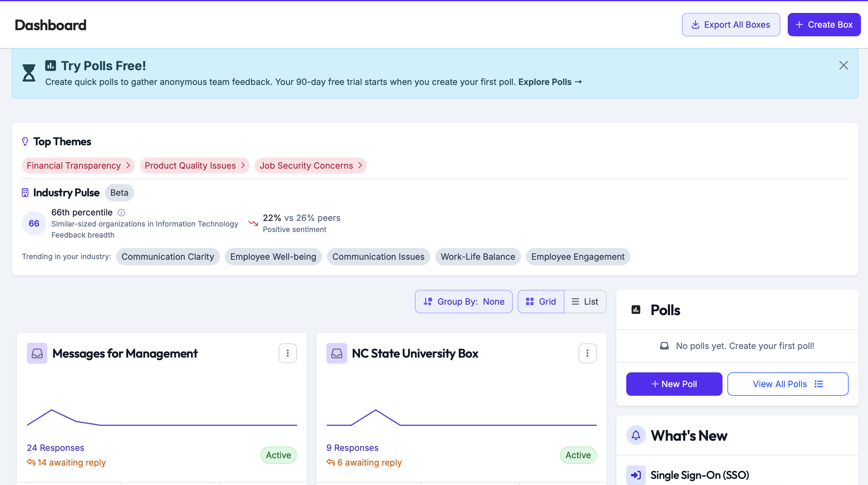
Task: Click the info icon beside 66th percentile
Action: click(121, 213)
